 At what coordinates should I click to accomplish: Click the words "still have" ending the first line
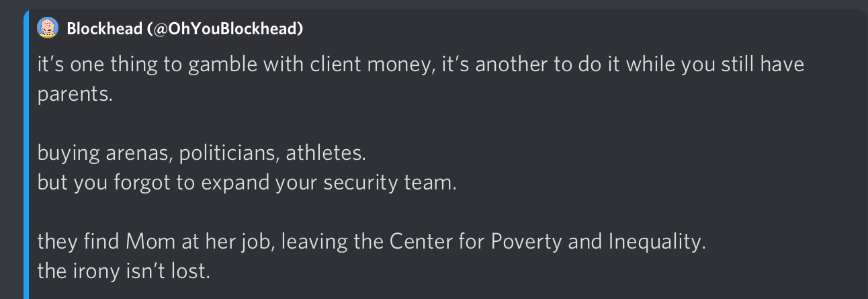758,65
